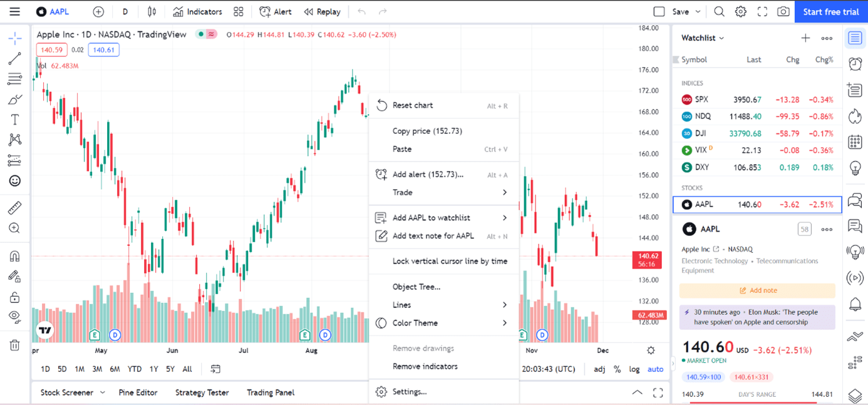Select the Text annotation tool
Viewport: 868px width, 405px height.
click(x=15, y=120)
